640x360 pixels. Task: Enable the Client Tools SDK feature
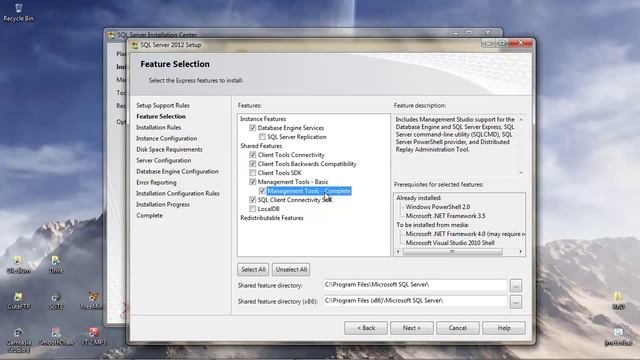tap(253, 173)
